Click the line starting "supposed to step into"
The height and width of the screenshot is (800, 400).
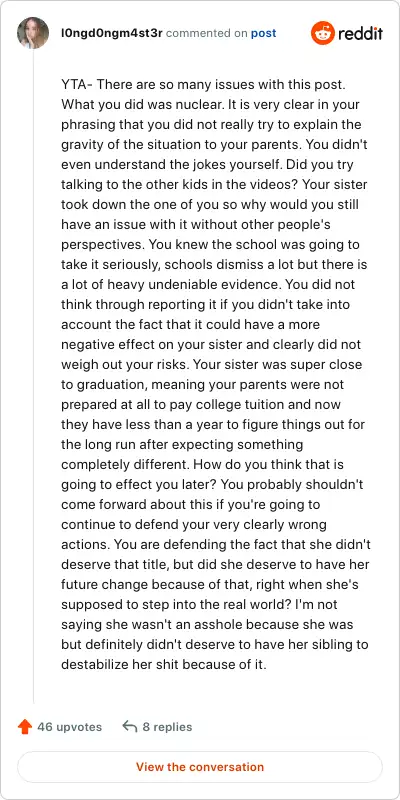199,605
